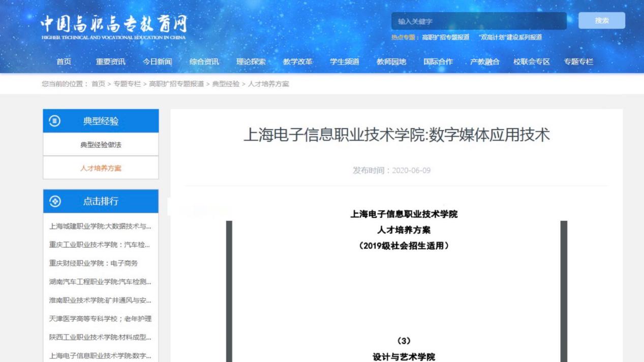This screenshot has width=644, height=362.
Task: Open 国际合作 from the navigation bar
Action: pyautogui.click(x=438, y=61)
